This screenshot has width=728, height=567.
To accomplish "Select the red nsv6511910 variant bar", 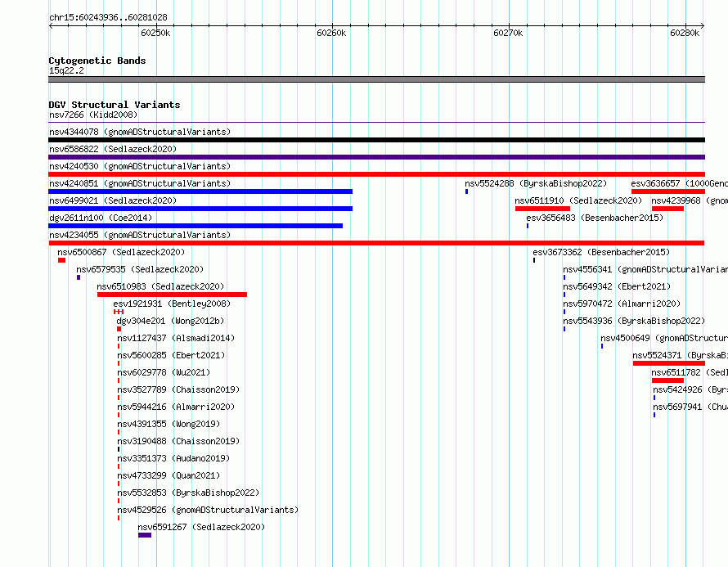I will (x=542, y=209).
